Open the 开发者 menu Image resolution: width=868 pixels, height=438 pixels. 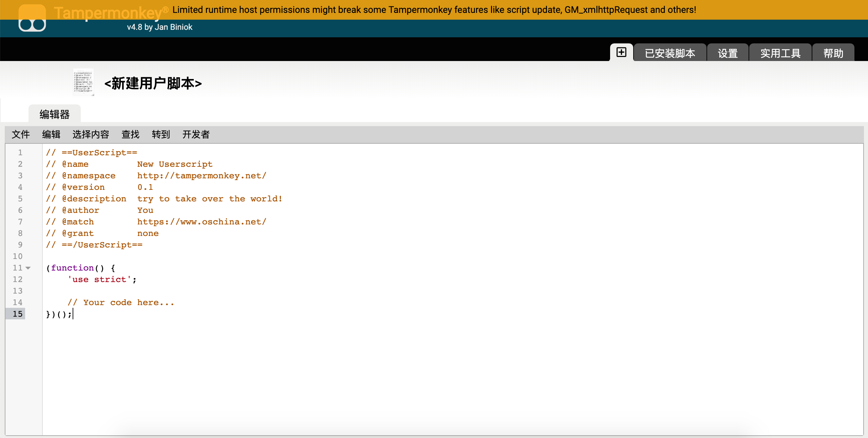pyautogui.click(x=196, y=135)
